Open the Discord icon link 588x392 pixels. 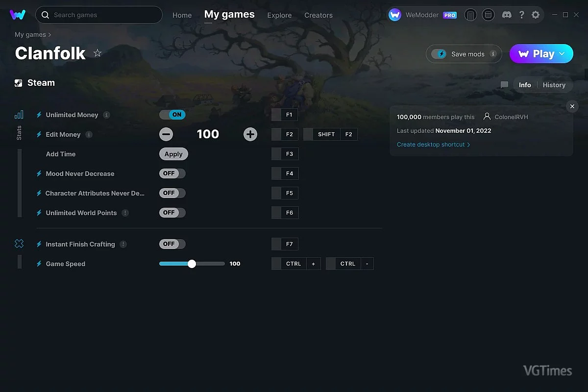point(507,15)
